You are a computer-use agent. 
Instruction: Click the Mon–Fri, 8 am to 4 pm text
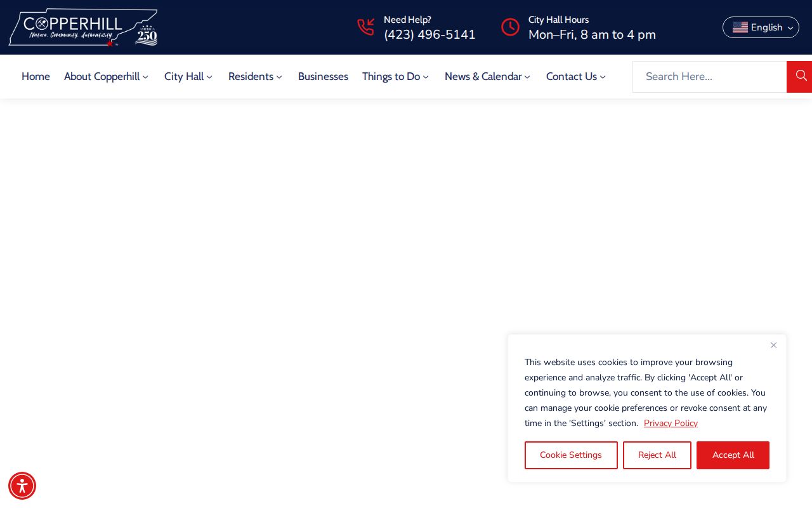[x=592, y=35]
